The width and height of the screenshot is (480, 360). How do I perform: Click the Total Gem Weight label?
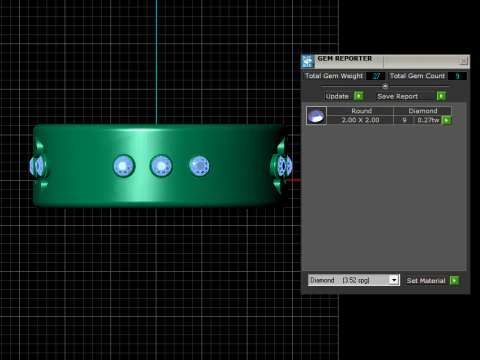pos(334,76)
